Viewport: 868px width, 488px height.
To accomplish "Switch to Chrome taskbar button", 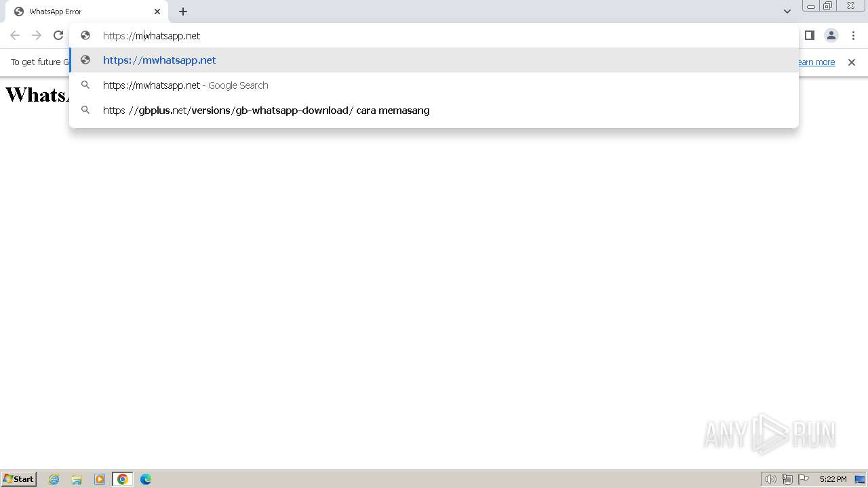I will (x=123, y=479).
